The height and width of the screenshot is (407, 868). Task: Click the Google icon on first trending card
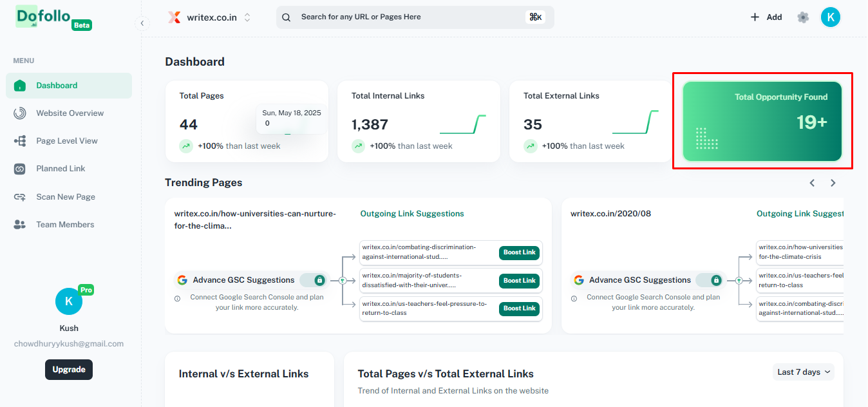coord(182,280)
